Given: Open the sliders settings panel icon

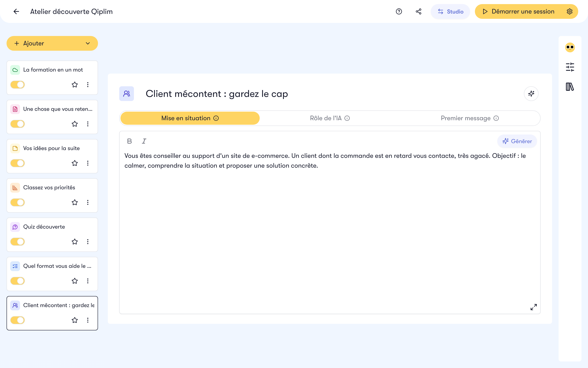Looking at the screenshot, I should [570, 67].
